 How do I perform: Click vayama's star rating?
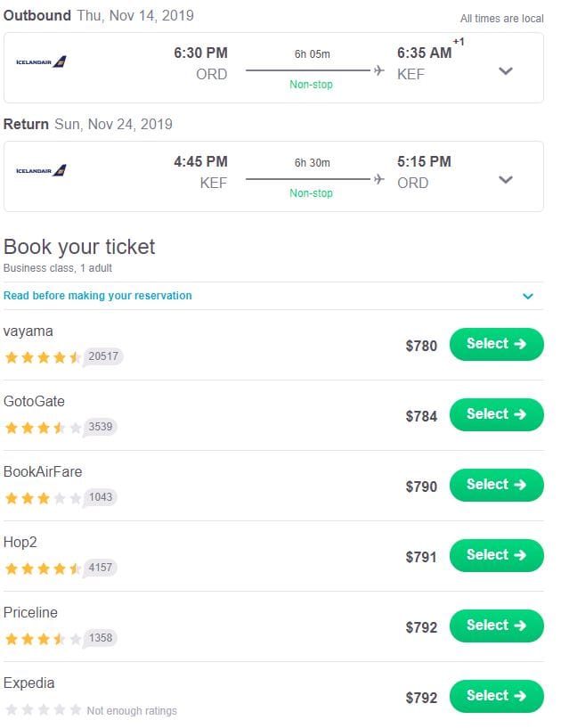pos(43,357)
